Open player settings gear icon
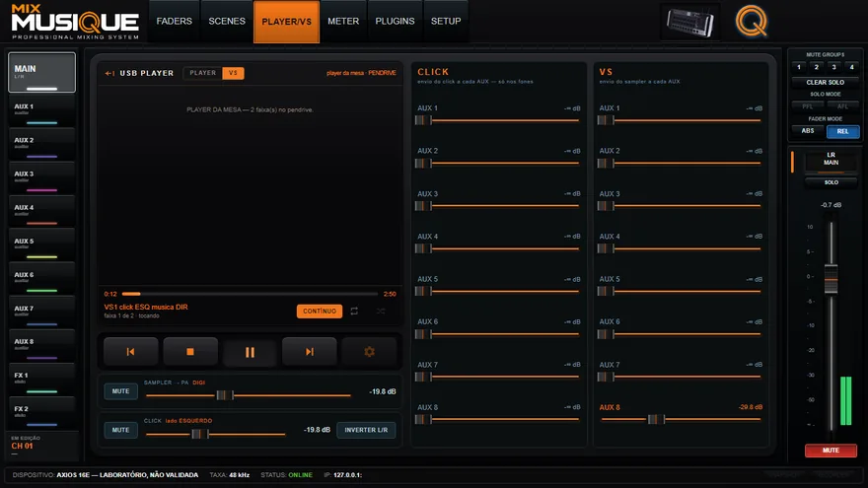 coord(369,351)
